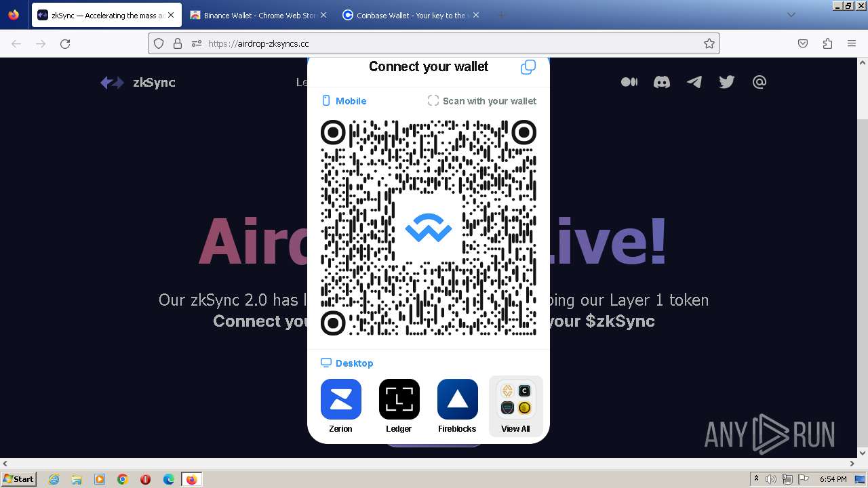Close the Binance Wallet tab
This screenshot has height=488, width=868.
click(x=323, y=15)
